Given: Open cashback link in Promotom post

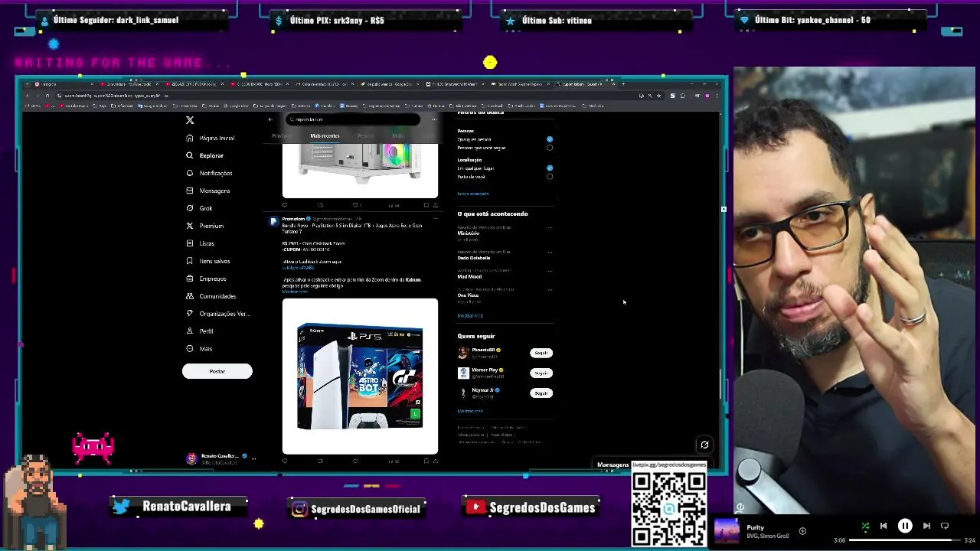Looking at the screenshot, I should point(299,268).
